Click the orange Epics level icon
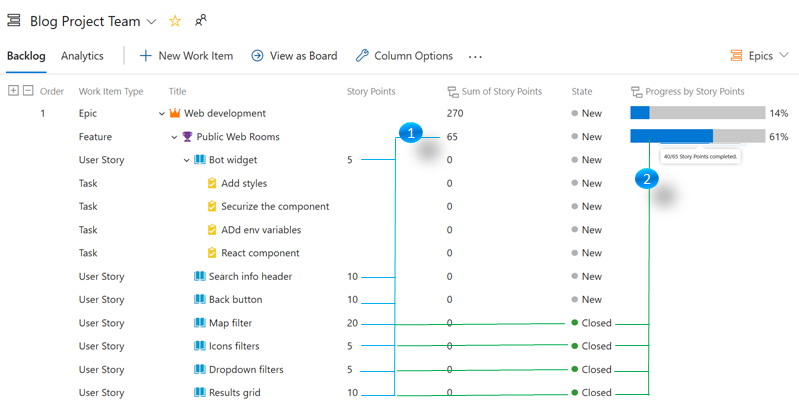 [736, 56]
